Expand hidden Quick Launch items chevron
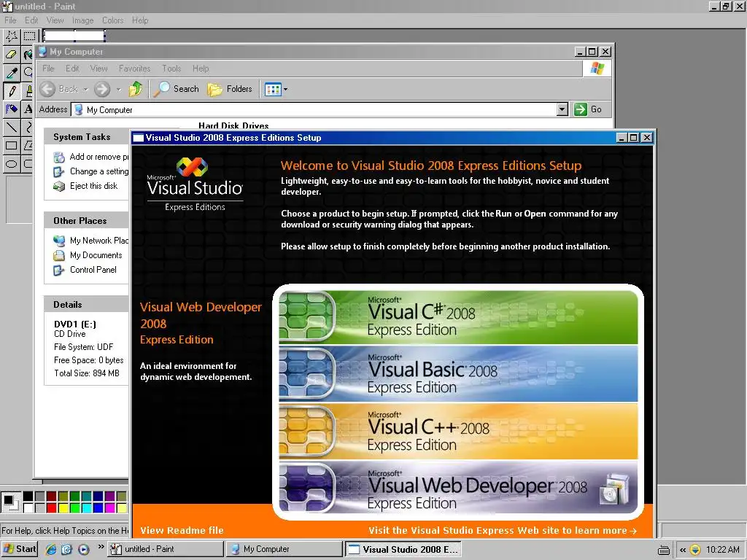The height and width of the screenshot is (560, 747). click(x=101, y=547)
